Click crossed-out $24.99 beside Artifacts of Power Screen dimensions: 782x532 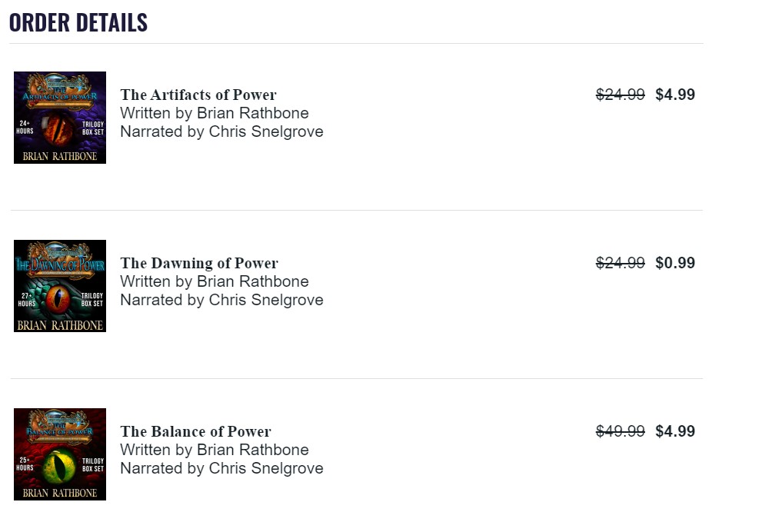tap(621, 95)
